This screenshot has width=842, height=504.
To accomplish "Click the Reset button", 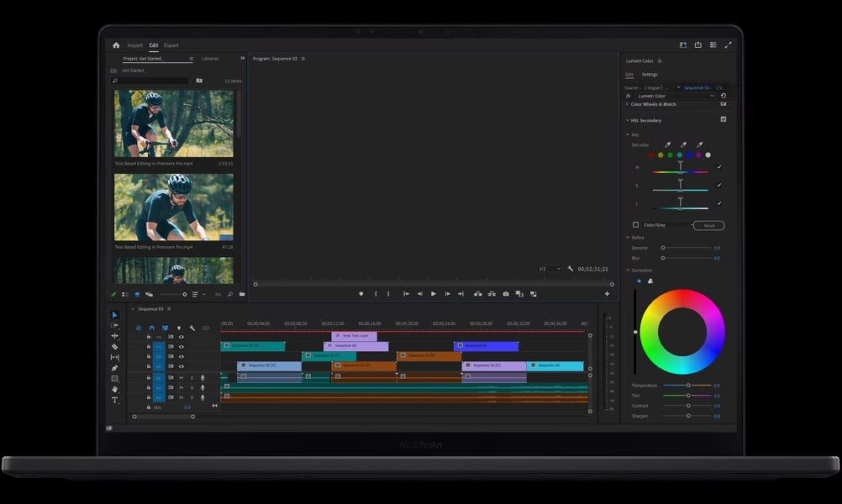I will pyautogui.click(x=708, y=225).
